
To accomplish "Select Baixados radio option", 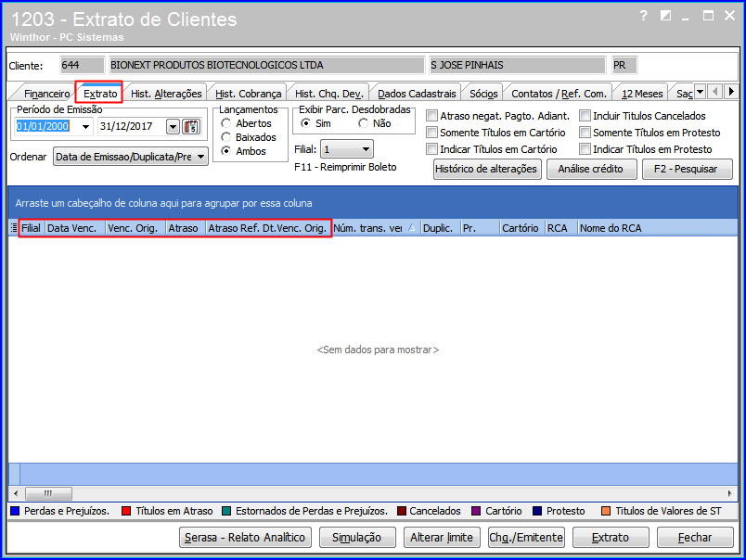I will [x=226, y=137].
